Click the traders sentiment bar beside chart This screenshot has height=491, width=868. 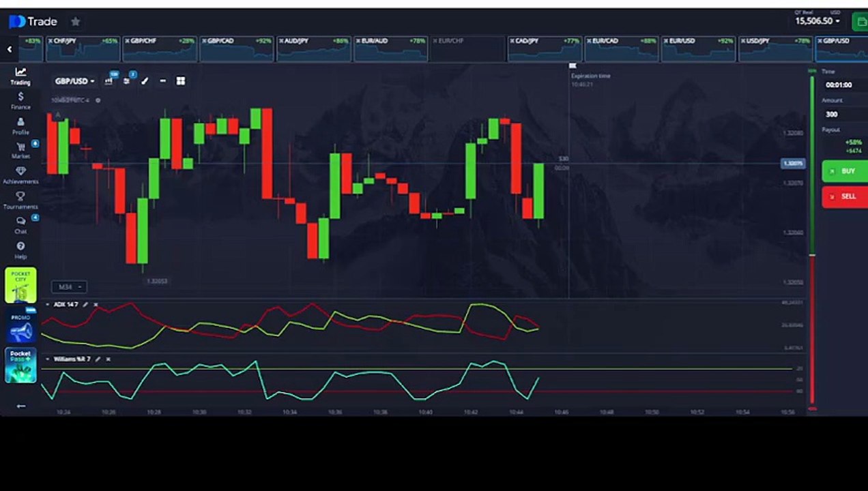(x=812, y=239)
